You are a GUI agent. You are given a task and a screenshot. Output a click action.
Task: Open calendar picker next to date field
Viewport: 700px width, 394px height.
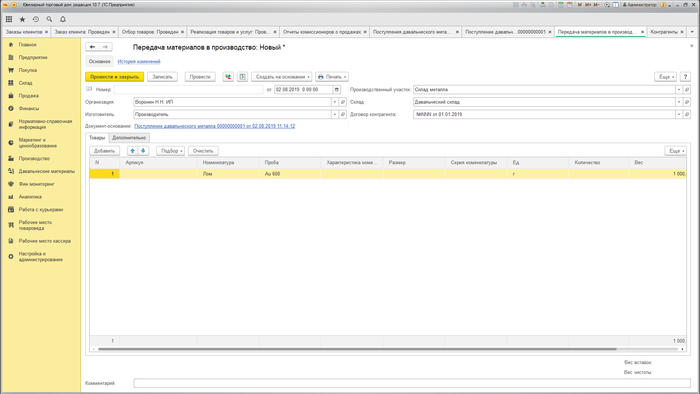point(337,90)
